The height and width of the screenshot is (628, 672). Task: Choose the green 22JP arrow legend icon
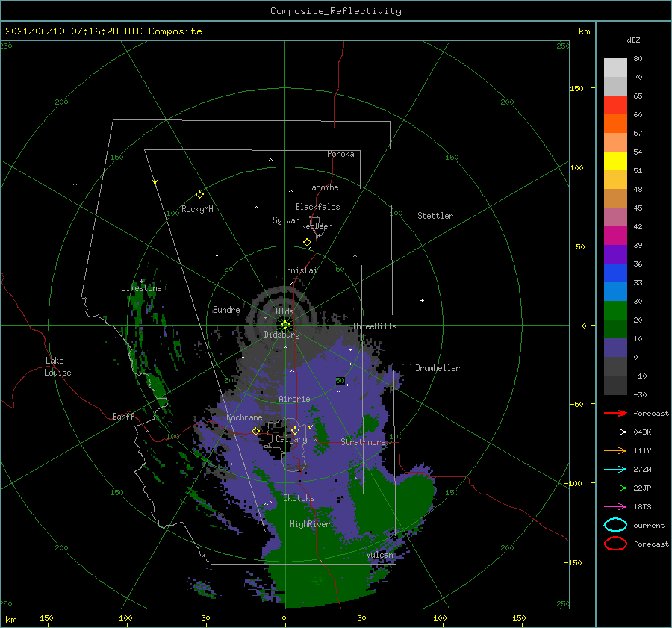(x=615, y=488)
